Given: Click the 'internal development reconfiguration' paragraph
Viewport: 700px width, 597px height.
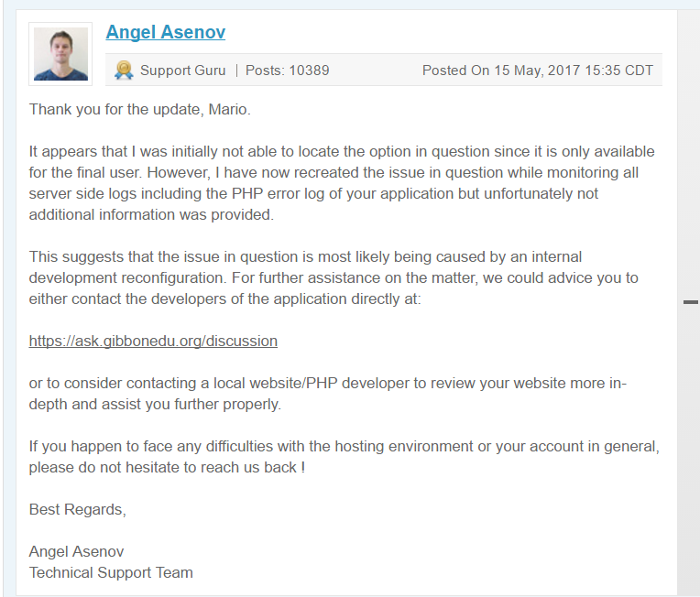Looking at the screenshot, I should pyautogui.click(x=334, y=277).
